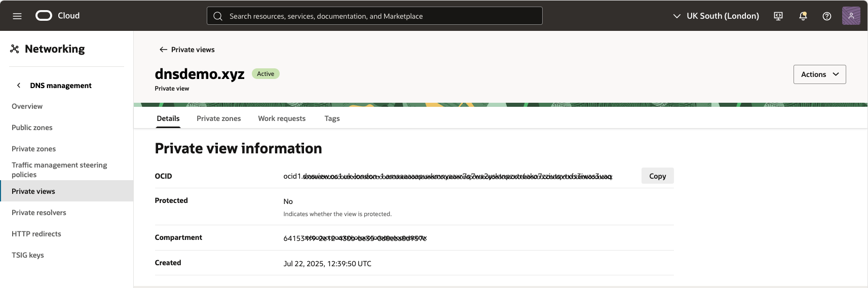Click the back arrow beside Private views
This screenshot has width=868, height=288.
coord(163,50)
